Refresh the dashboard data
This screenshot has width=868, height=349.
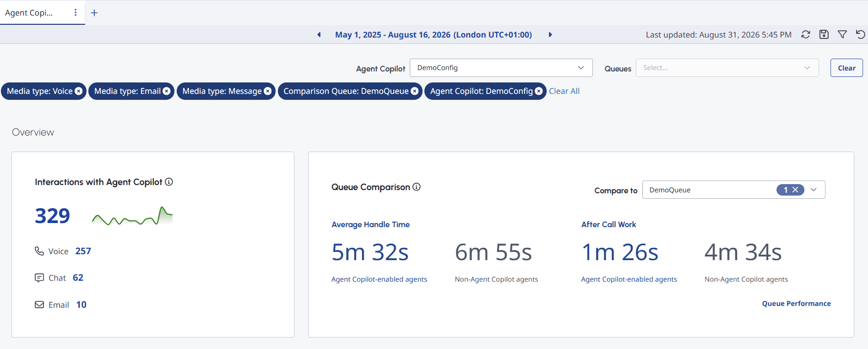point(806,34)
